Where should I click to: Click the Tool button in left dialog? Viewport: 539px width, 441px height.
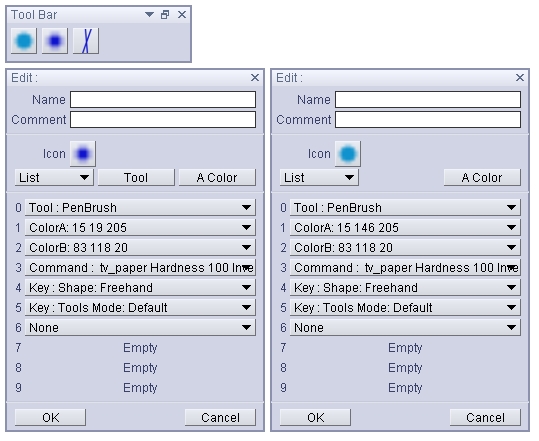136,177
